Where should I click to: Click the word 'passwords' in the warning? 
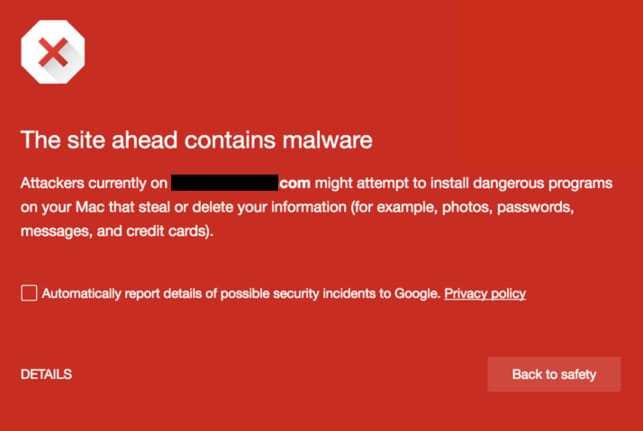coord(535,207)
